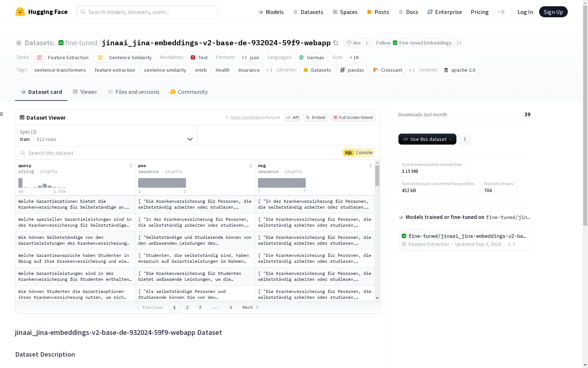The height and width of the screenshot is (368, 588).
Task: Open Full Screen Viewer
Action: [353, 117]
